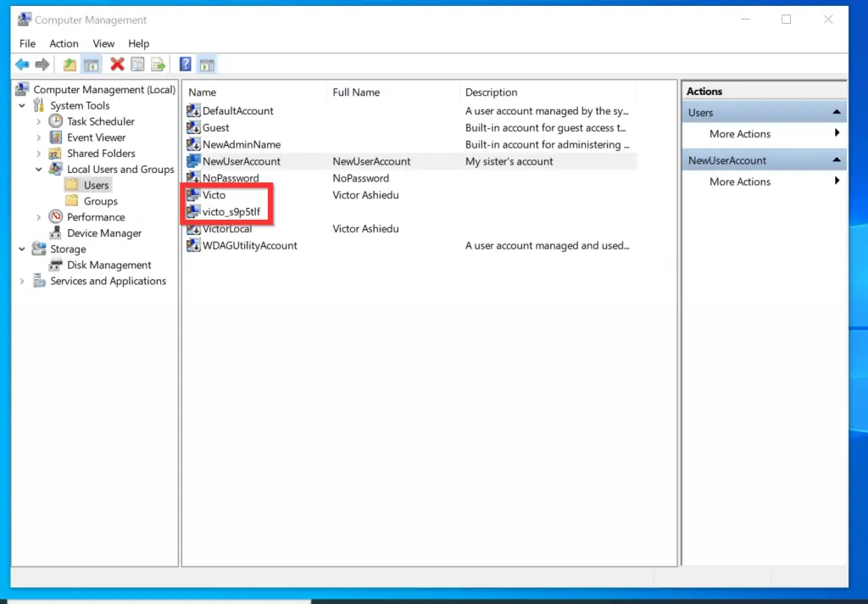Click the Export List toolbar icon
This screenshot has width=868, height=604.
tap(159, 64)
